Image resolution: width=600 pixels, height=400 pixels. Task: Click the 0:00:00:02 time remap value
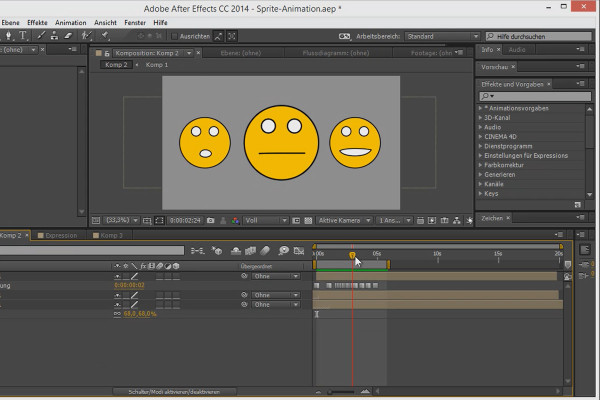tap(129, 285)
